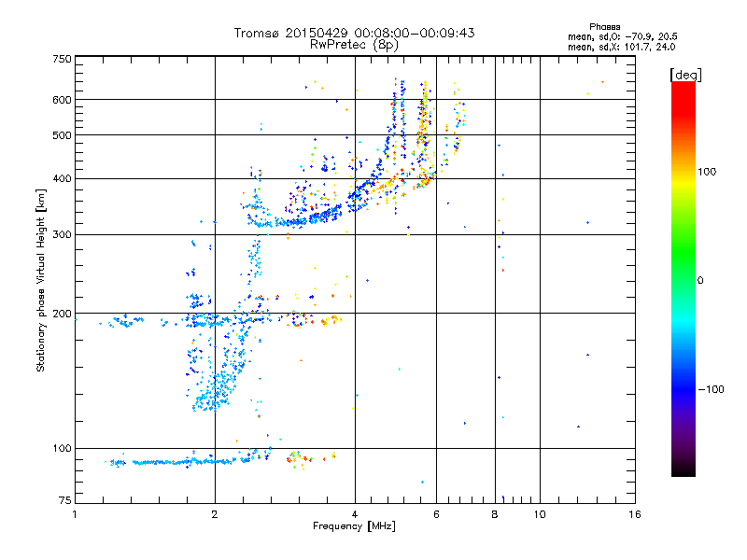This screenshot has height=560, width=747.
Task: Click the x-axis tick label '2'
Action: pyautogui.click(x=215, y=514)
